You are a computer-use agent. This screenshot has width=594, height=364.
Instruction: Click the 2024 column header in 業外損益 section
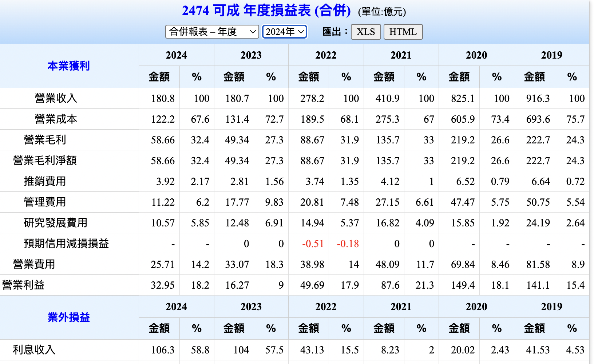point(176,306)
